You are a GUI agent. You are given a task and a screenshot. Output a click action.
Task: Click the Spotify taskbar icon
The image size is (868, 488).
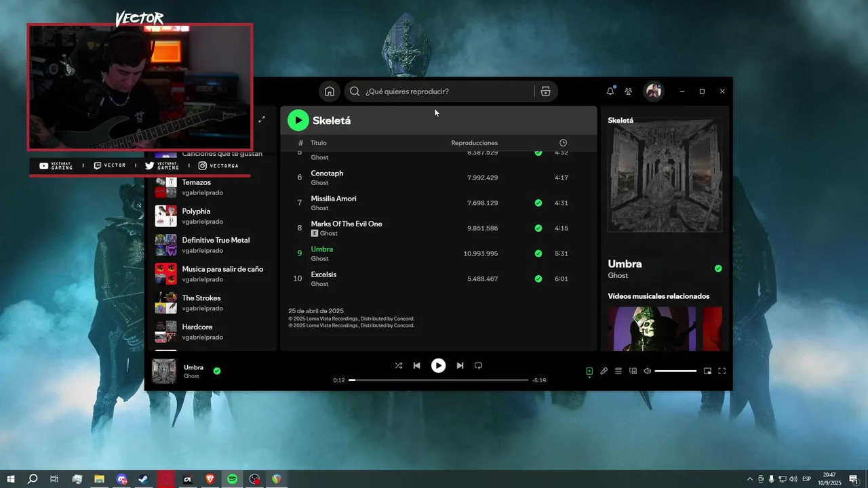click(x=233, y=479)
